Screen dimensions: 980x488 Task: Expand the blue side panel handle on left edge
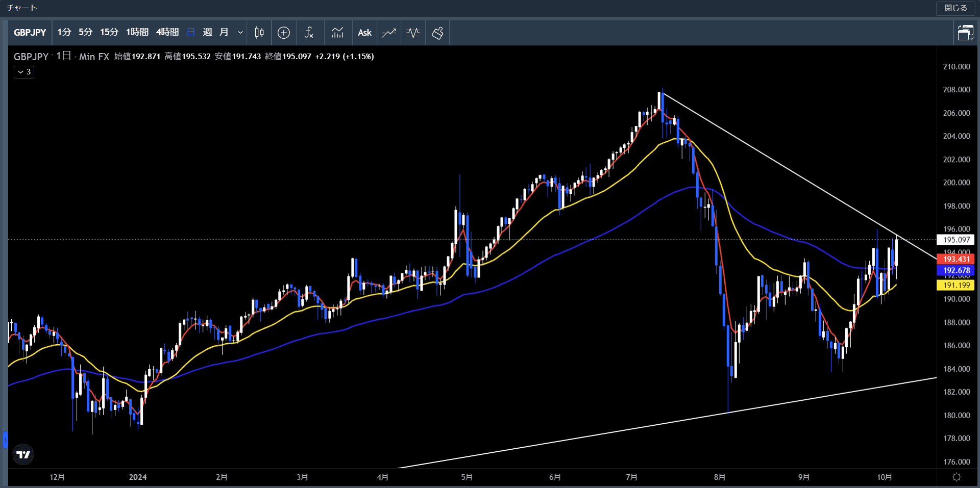click(x=5, y=440)
